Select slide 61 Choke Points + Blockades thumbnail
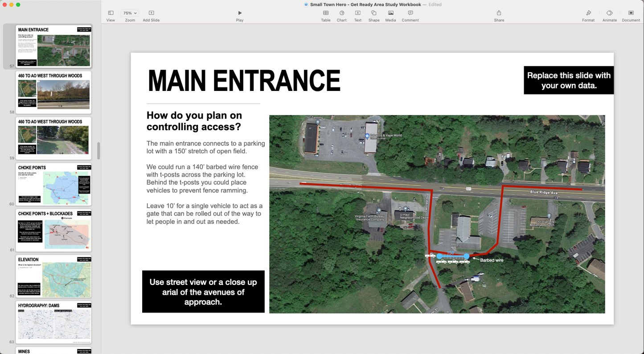The height and width of the screenshot is (354, 644). (x=53, y=230)
